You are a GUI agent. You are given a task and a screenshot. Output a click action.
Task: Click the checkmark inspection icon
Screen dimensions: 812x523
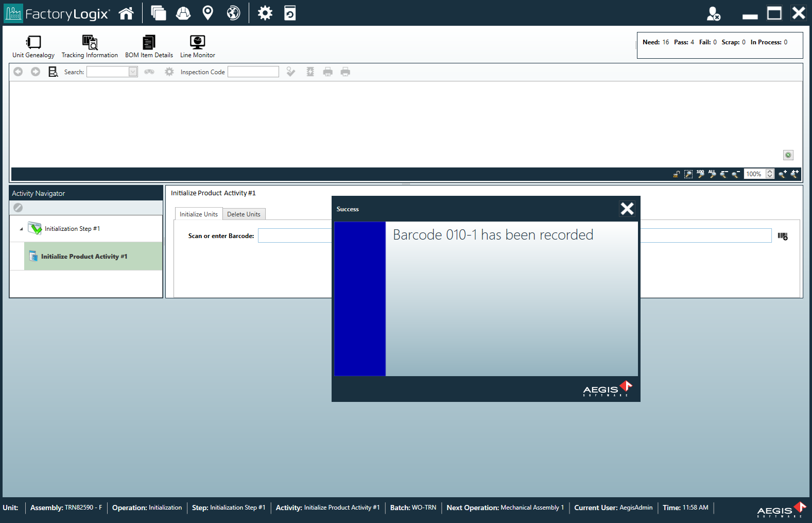[x=291, y=72]
